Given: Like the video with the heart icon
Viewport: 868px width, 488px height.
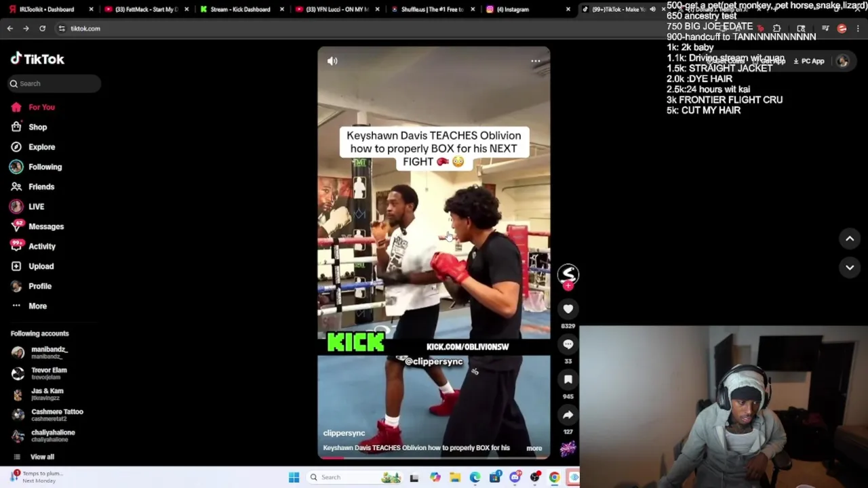Looking at the screenshot, I should click(568, 309).
